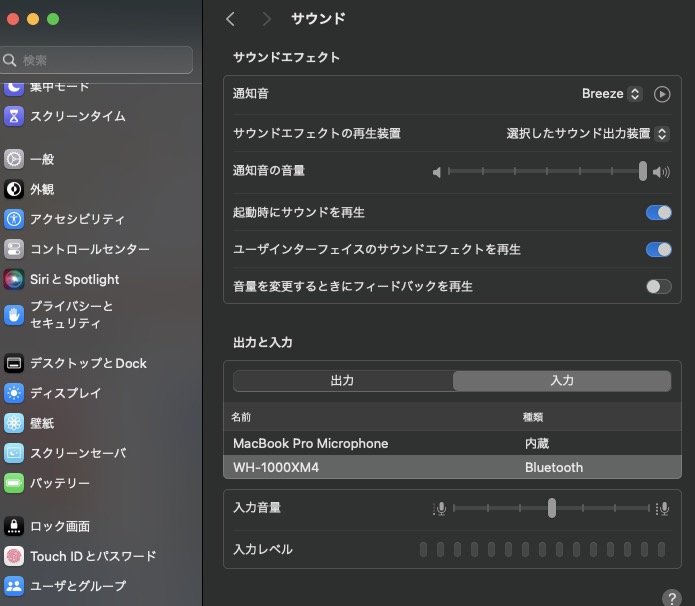Go to Desktop and Dock (デスクトップとDock) settings
The width and height of the screenshot is (695, 606).
pos(88,363)
